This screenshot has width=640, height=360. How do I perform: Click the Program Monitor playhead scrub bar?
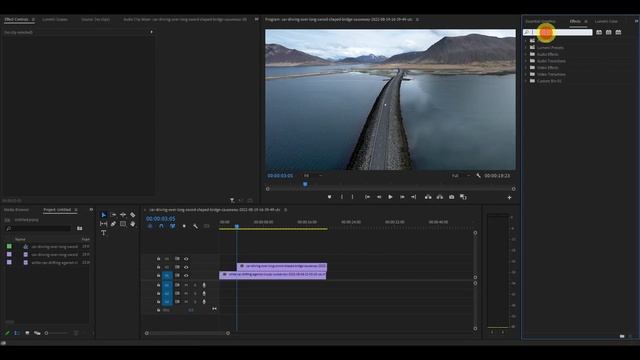point(390,189)
